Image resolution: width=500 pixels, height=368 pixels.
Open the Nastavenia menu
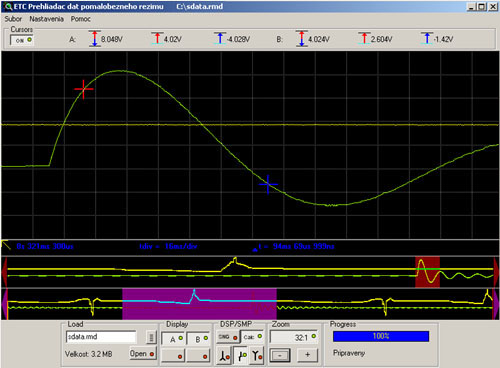click(46, 19)
